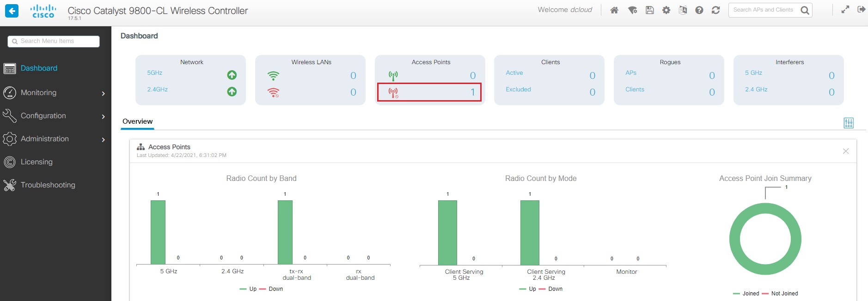
Task: Expand the Administration menu chevron
Action: pos(104,140)
